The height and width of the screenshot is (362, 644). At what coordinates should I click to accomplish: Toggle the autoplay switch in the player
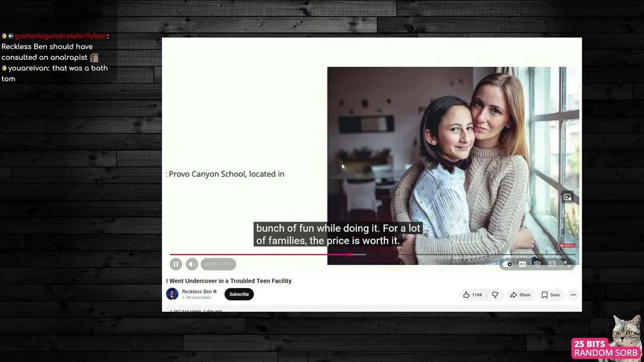click(508, 264)
